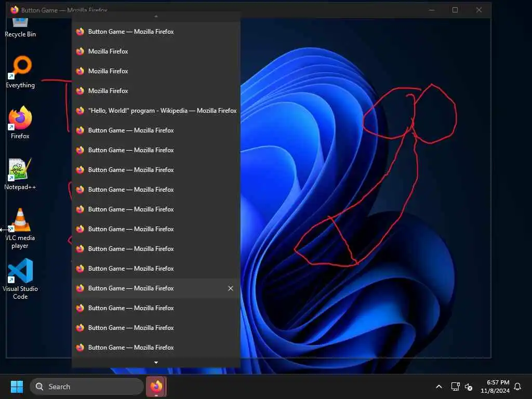Launch the Notepad++ desktop shortcut
The image size is (532, 399).
click(x=20, y=174)
